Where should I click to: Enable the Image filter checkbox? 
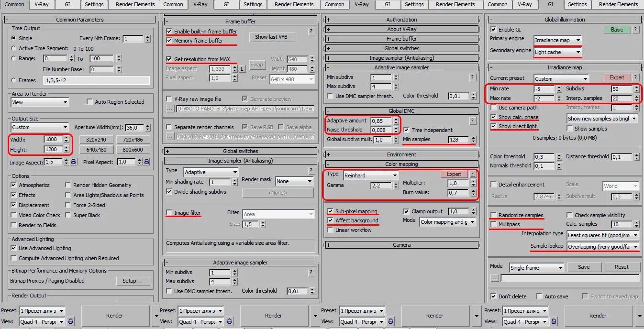click(x=169, y=213)
